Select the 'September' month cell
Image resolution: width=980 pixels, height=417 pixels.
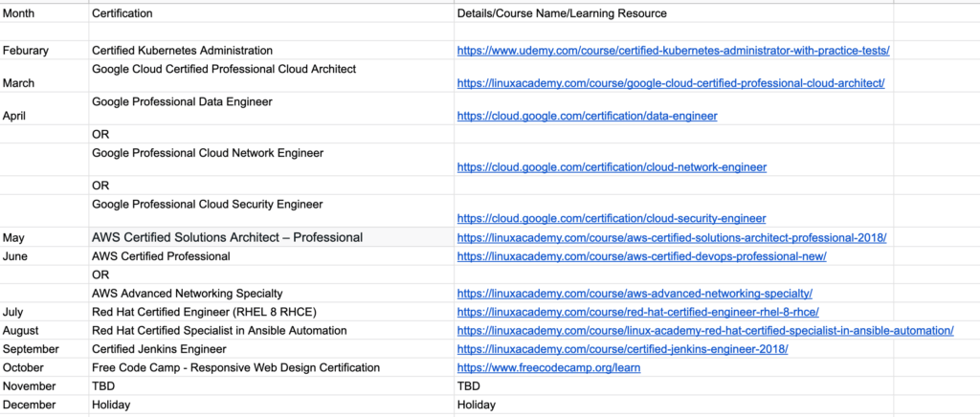44,349
